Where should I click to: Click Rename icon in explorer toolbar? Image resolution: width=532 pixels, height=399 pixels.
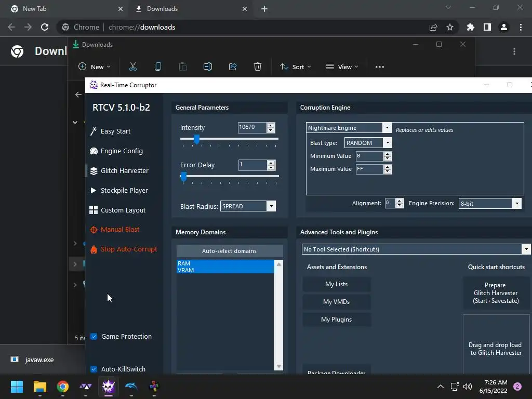208,67
